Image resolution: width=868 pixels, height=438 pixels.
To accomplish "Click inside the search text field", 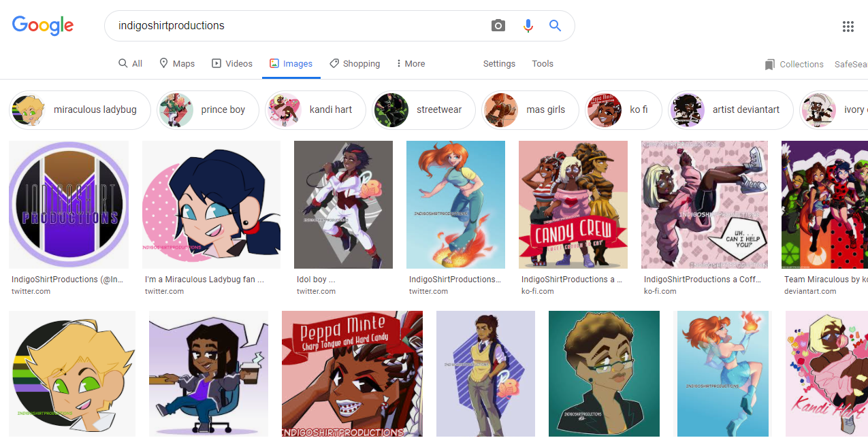I will (300, 26).
